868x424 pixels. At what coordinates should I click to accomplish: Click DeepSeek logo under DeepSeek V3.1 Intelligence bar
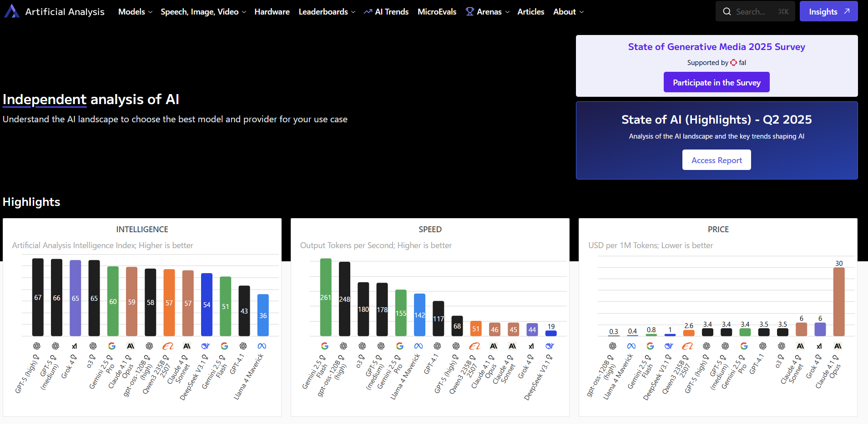[x=206, y=346]
